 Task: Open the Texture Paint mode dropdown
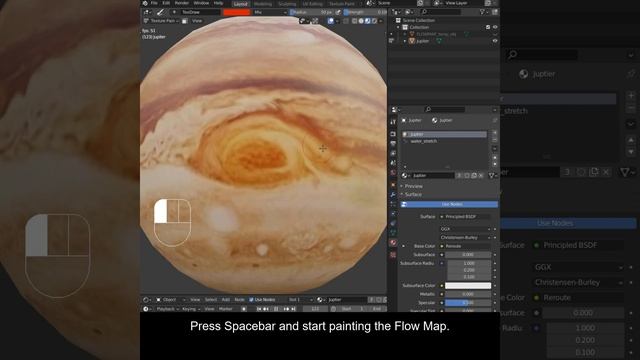(162, 21)
